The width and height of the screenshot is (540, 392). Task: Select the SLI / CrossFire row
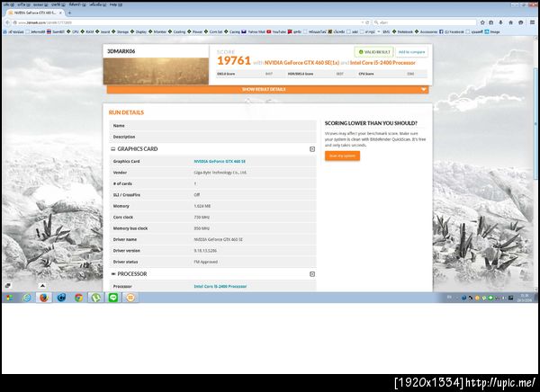point(212,195)
